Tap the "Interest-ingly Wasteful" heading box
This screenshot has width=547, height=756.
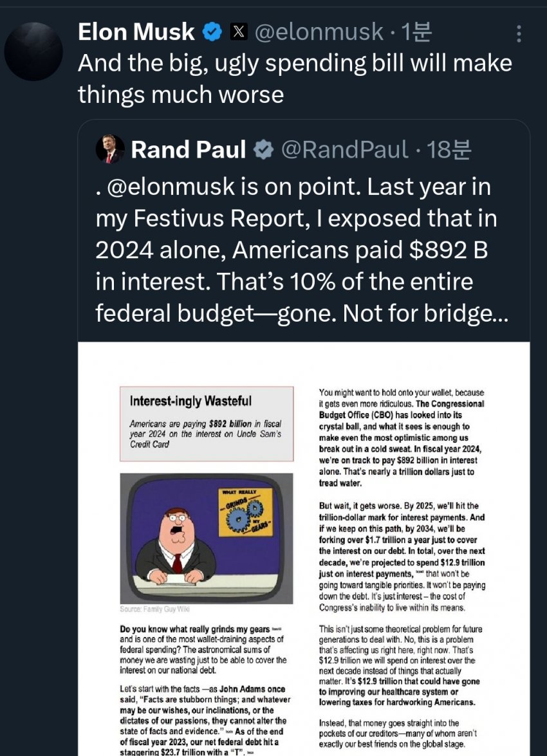[x=207, y=423]
